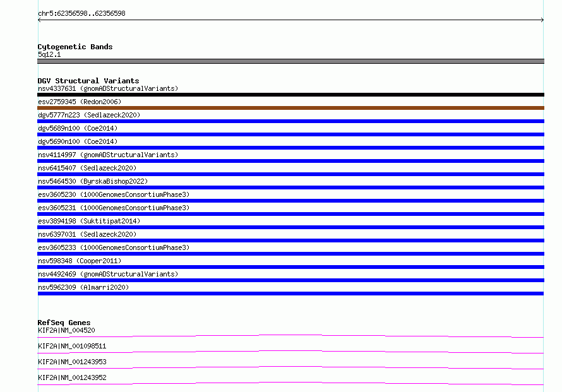Click the blue bar under nsv598348
This screenshot has height=392, width=562.
pos(290,267)
